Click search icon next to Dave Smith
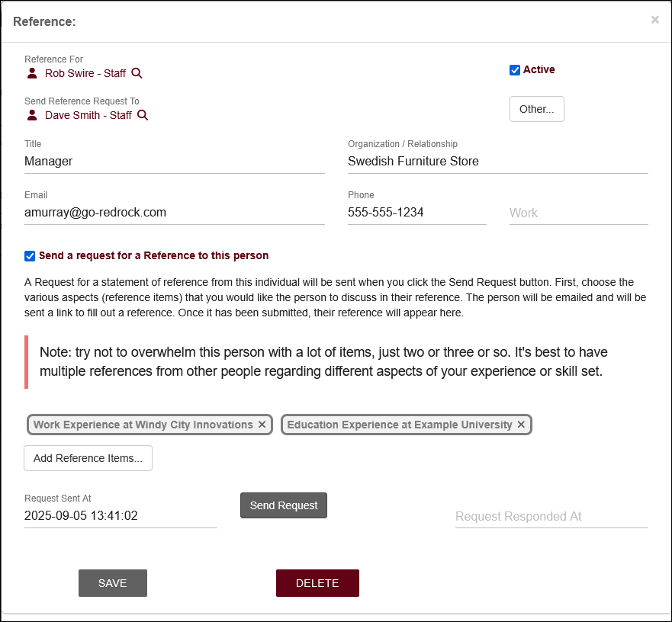 point(143,116)
